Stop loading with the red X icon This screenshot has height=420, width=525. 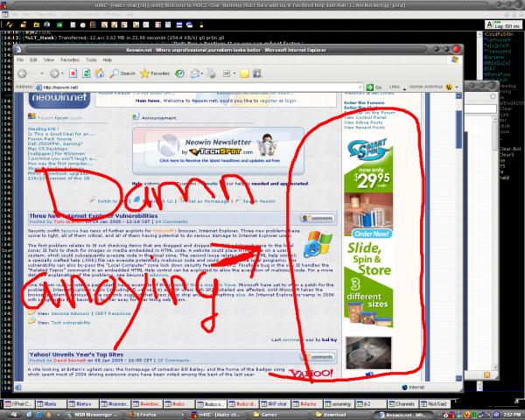[73, 73]
